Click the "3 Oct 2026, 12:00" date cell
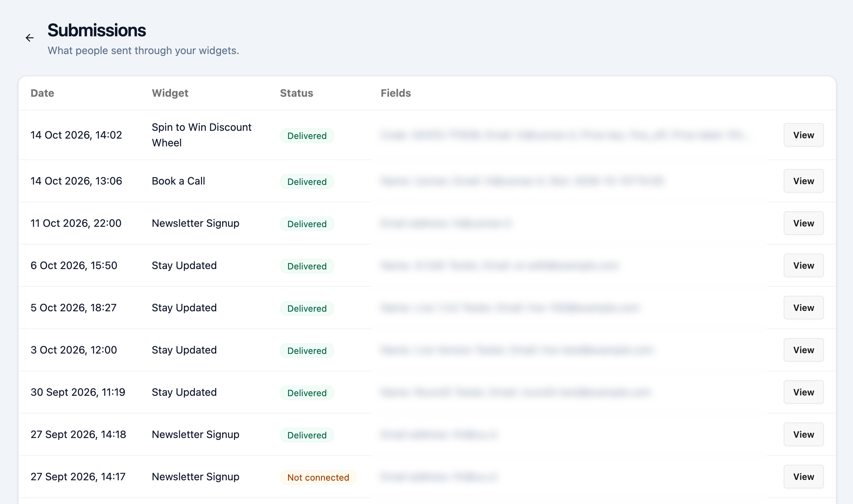This screenshot has width=853, height=504. 74,350
